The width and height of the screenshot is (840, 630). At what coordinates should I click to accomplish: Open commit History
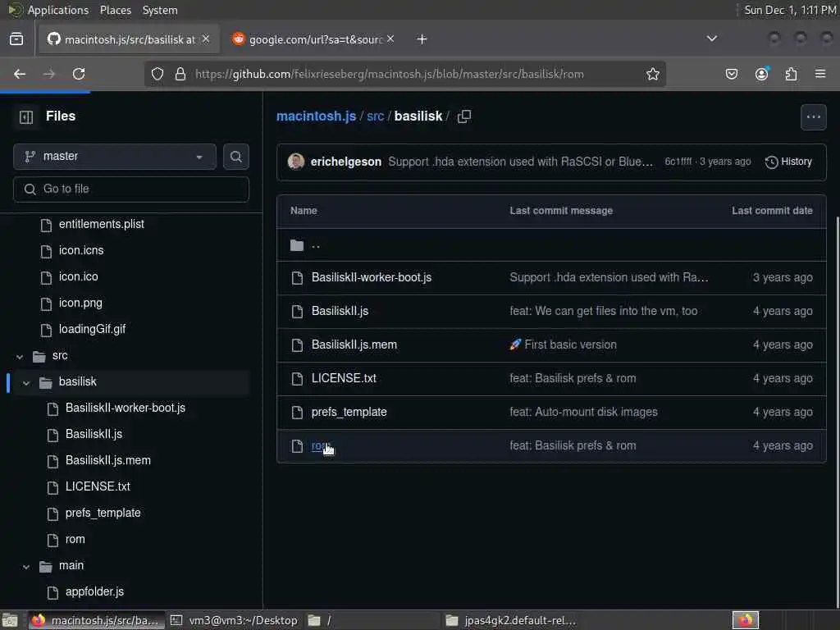[x=788, y=162]
